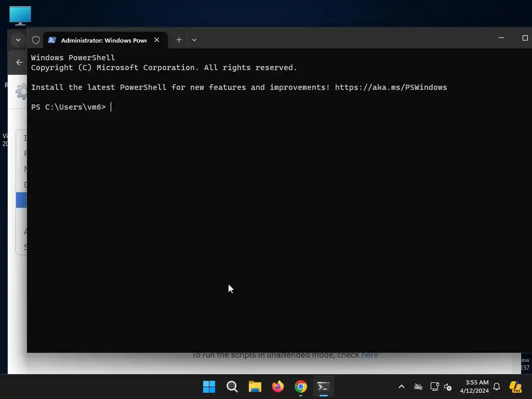The width and height of the screenshot is (532, 399).
Task: Open the OneDrive cloud tray icon
Action: click(418, 387)
